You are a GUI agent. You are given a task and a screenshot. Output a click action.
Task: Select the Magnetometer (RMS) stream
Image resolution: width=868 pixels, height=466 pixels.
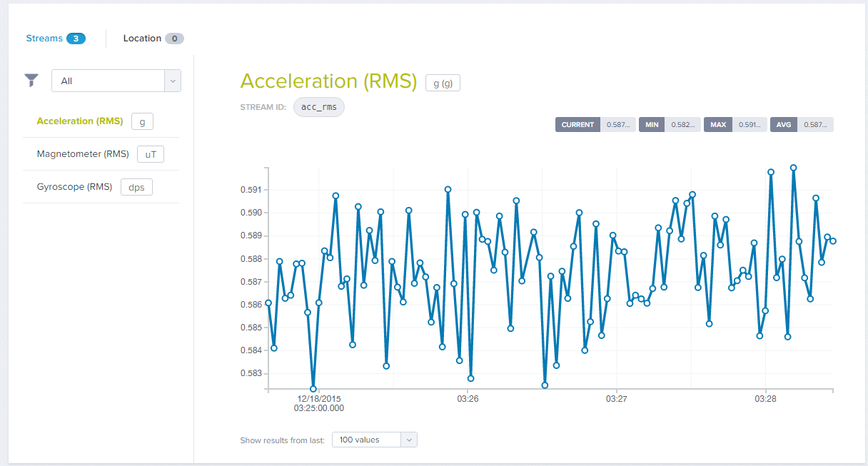pos(83,154)
